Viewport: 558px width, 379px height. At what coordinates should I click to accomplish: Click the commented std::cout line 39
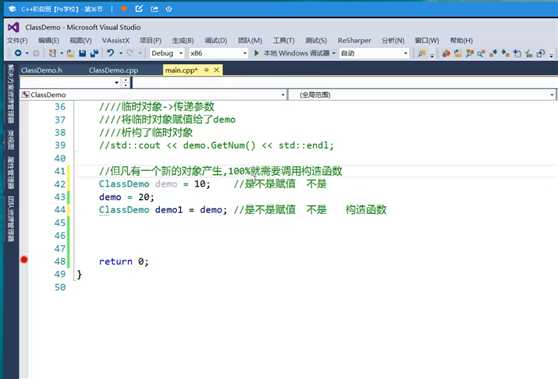point(216,146)
